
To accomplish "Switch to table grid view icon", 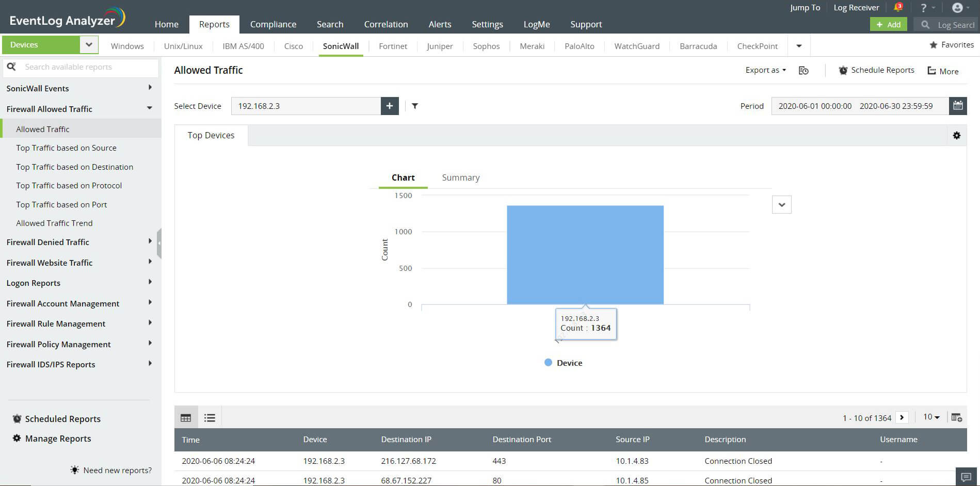I will [186, 418].
